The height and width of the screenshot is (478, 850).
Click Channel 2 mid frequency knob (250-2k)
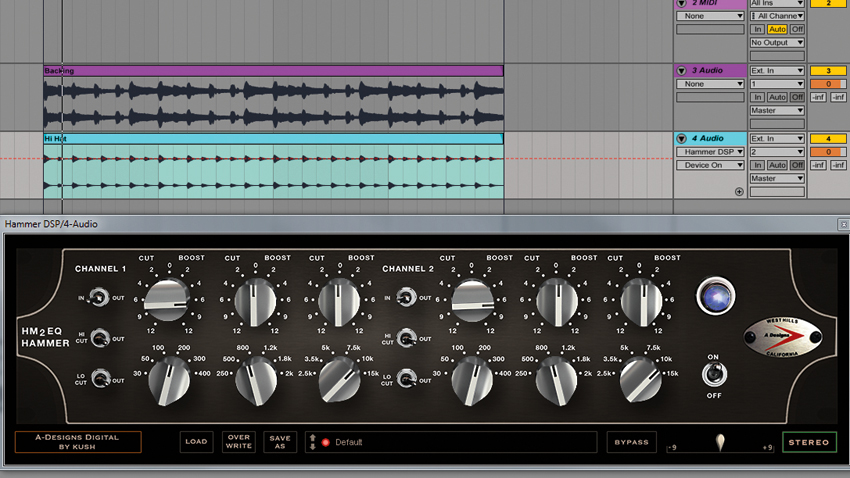click(557, 381)
